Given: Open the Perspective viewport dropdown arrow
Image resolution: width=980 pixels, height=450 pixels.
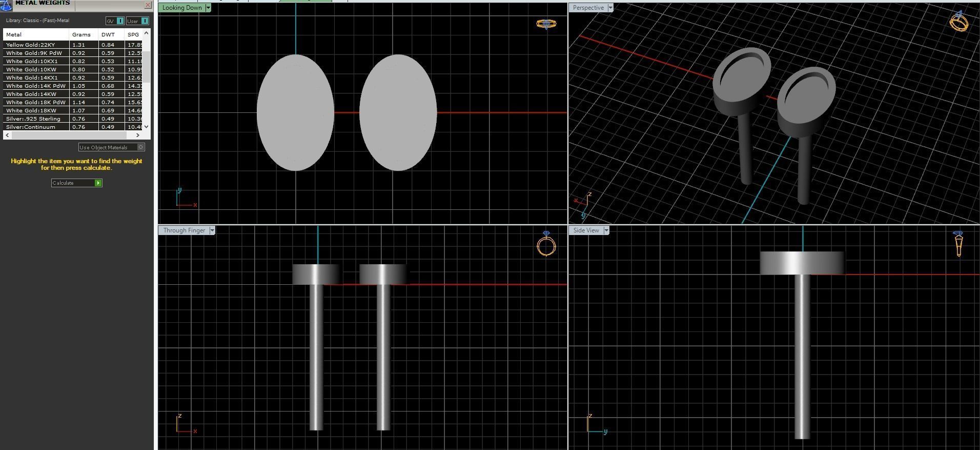Looking at the screenshot, I should pyautogui.click(x=610, y=8).
